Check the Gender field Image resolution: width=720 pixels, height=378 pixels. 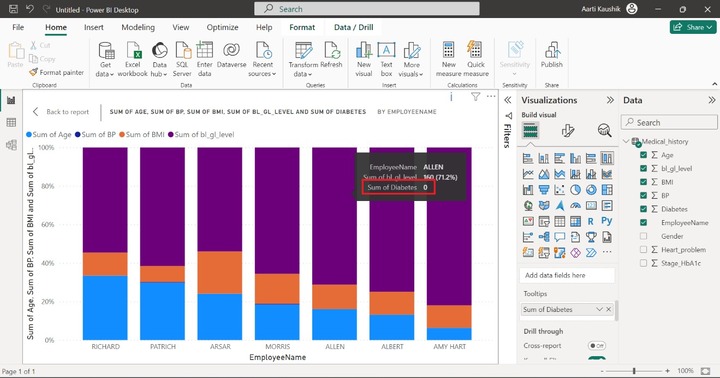pos(643,236)
